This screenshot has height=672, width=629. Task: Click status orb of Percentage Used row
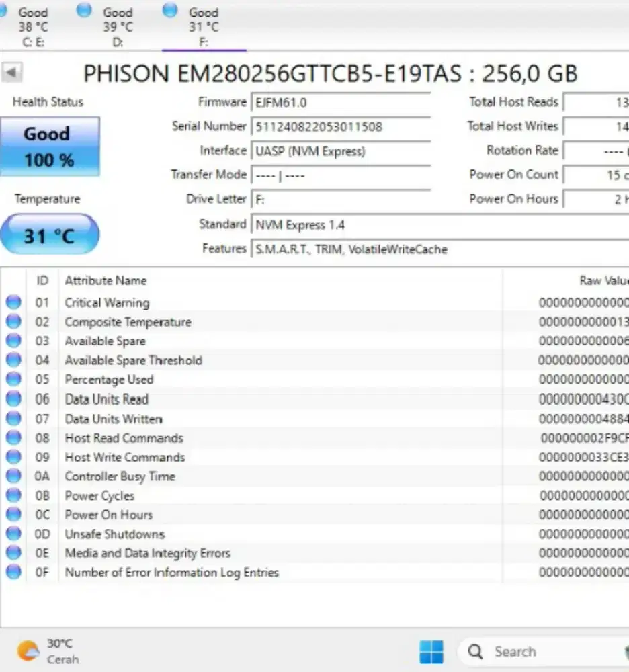(13, 379)
